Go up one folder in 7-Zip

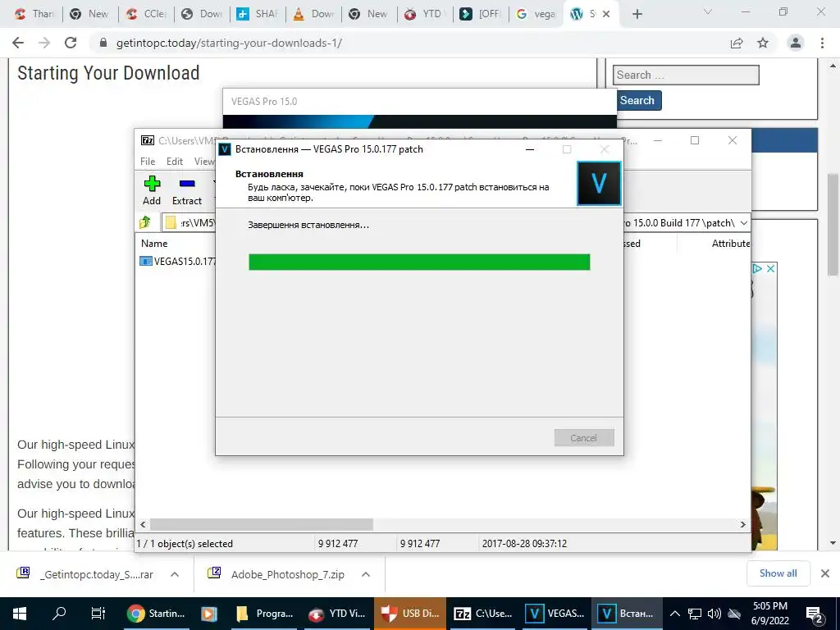point(145,222)
